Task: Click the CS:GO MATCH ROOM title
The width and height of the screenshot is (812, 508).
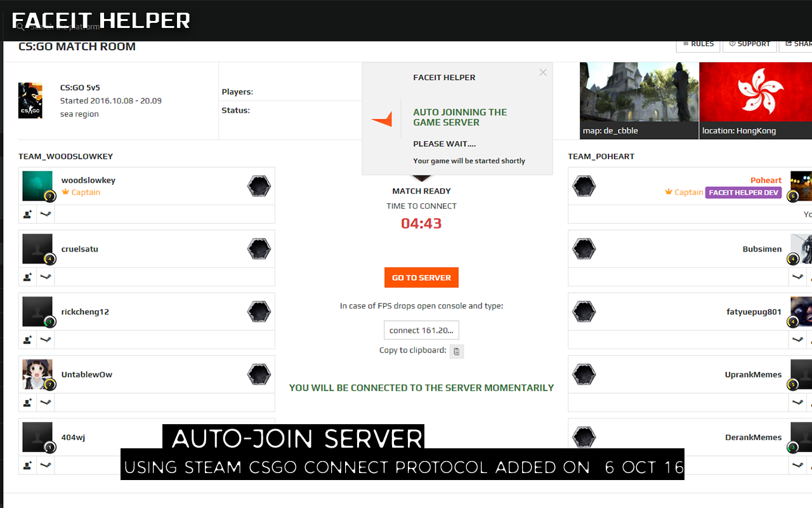Action: click(x=77, y=46)
